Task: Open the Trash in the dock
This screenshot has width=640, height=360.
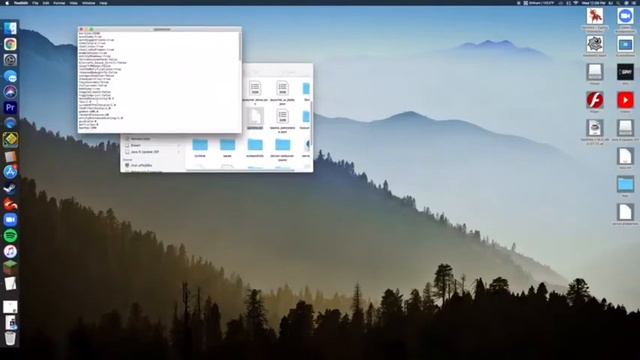Action: coord(10,338)
